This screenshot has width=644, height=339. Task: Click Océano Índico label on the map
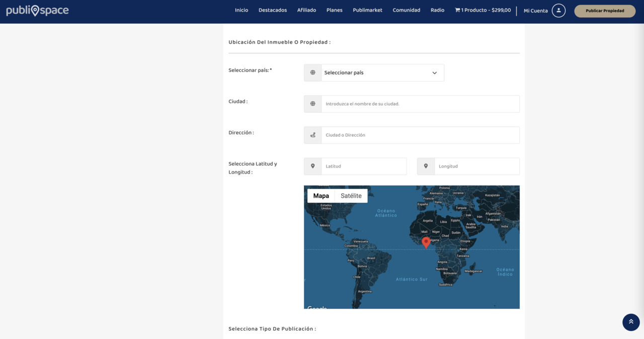point(505,272)
